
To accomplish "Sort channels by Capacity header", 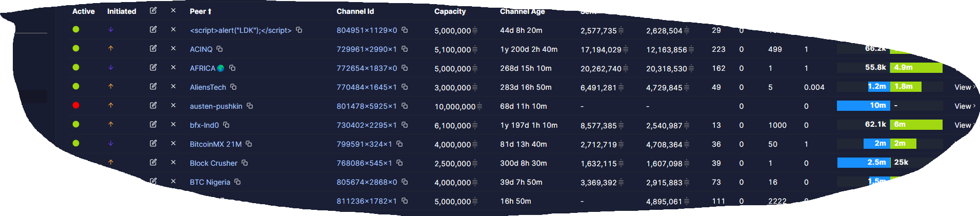I will click(x=450, y=11).
